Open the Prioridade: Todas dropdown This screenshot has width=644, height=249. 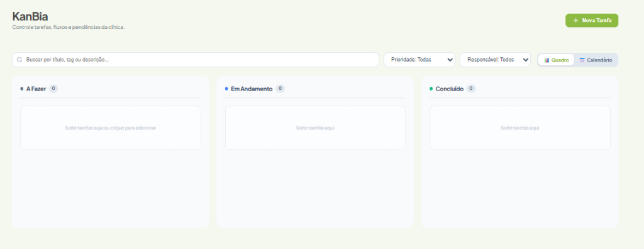(x=419, y=60)
